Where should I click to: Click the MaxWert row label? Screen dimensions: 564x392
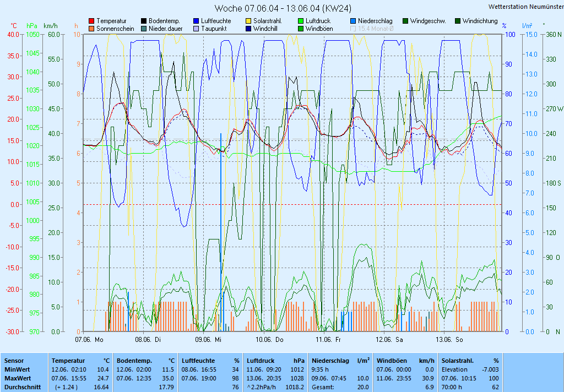click(x=18, y=378)
